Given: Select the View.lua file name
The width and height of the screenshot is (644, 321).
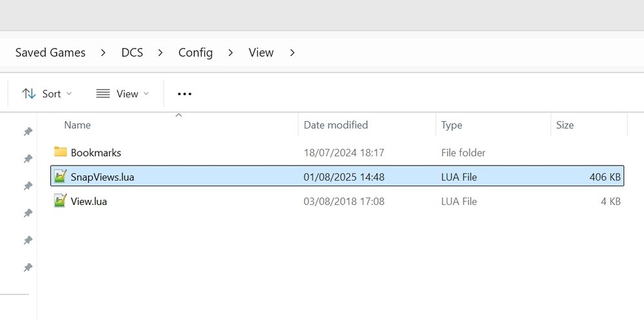Looking at the screenshot, I should coord(89,202).
